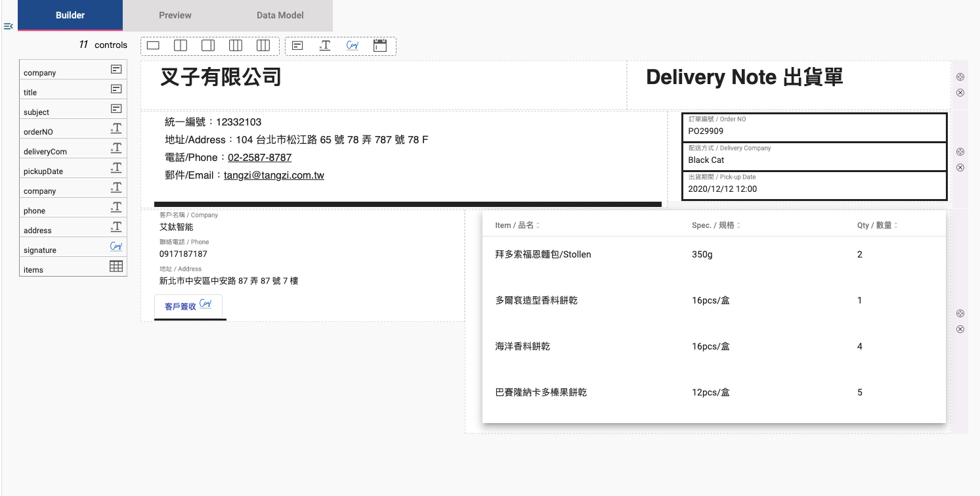Click the 350g spec cell
The image size is (980, 496).
702,254
